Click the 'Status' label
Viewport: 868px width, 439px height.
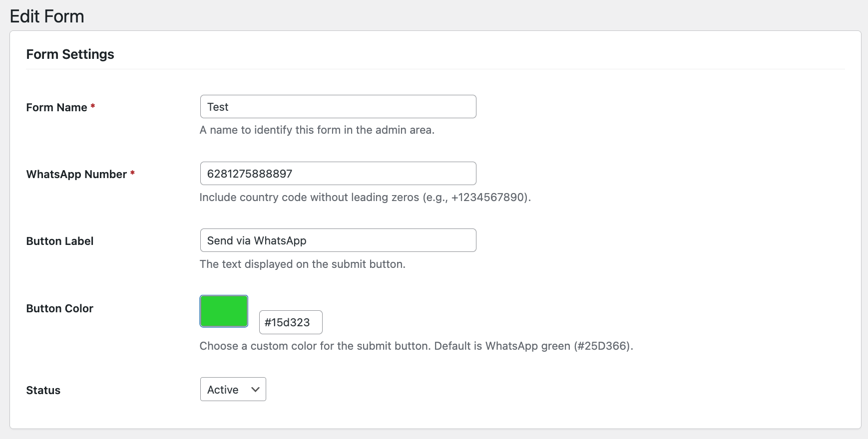click(43, 391)
